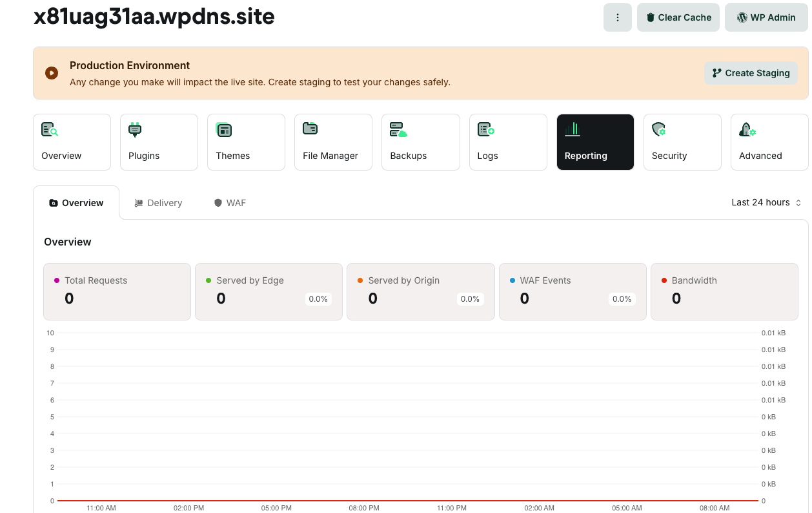Select the Overview reporting tab

76,203
